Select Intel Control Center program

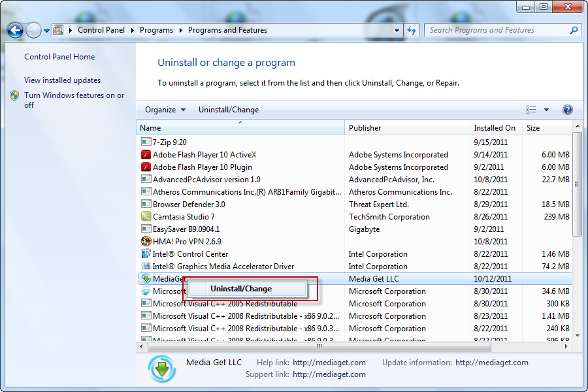tap(190, 254)
